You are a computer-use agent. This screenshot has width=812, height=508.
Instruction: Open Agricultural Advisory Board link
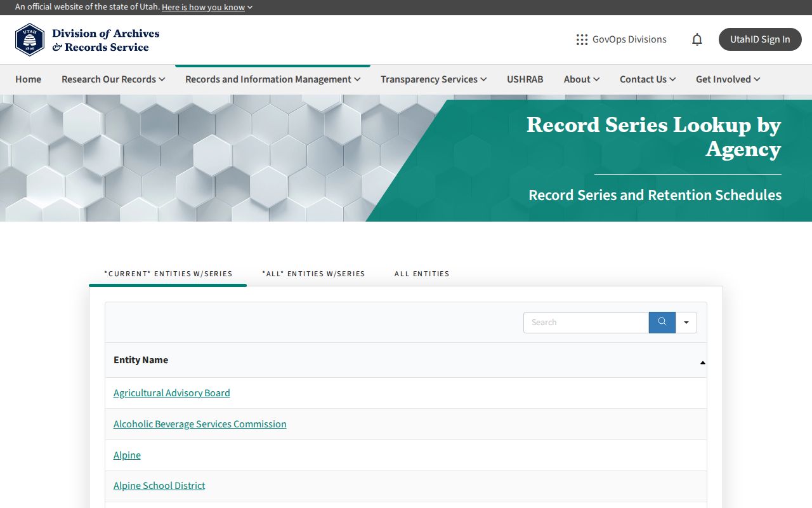click(x=171, y=393)
